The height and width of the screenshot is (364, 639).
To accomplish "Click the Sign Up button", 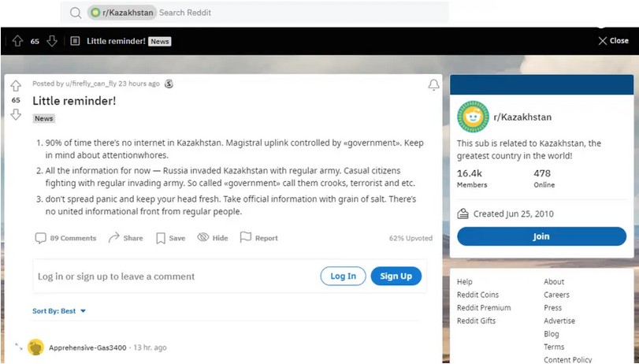I will tap(396, 276).
